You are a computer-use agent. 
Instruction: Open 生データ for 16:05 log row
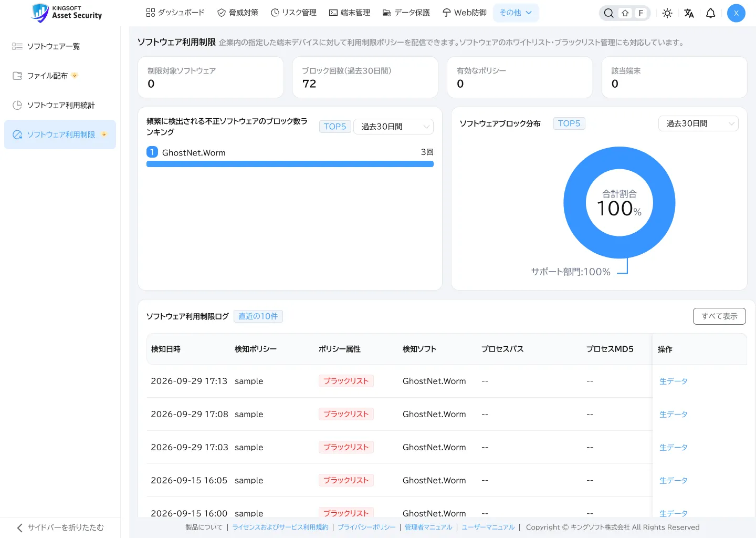click(674, 481)
